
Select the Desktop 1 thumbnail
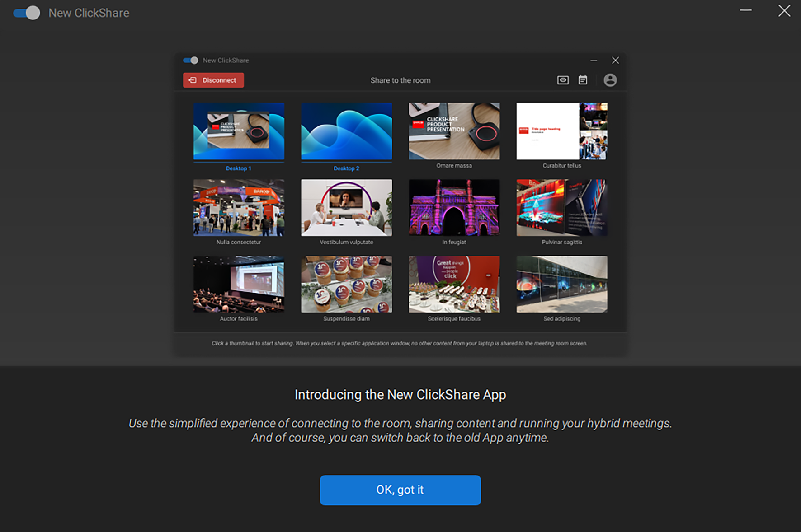(239, 131)
